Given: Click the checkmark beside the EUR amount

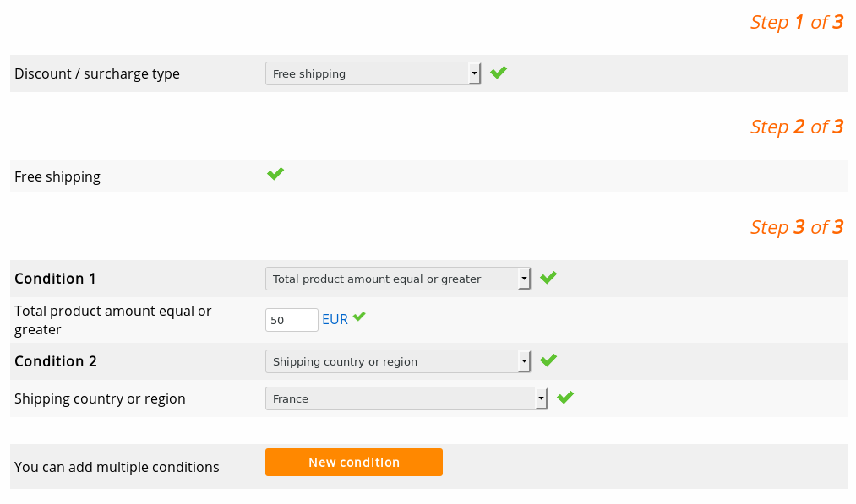Looking at the screenshot, I should 360,317.
